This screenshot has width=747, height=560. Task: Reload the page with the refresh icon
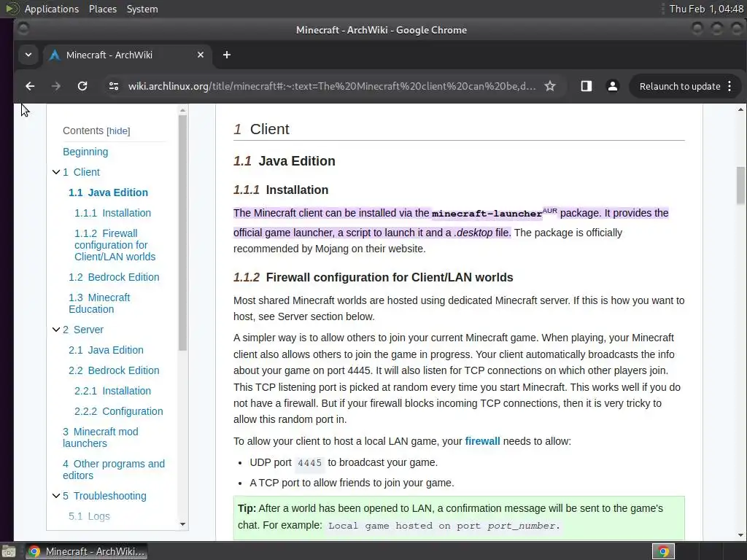82,86
